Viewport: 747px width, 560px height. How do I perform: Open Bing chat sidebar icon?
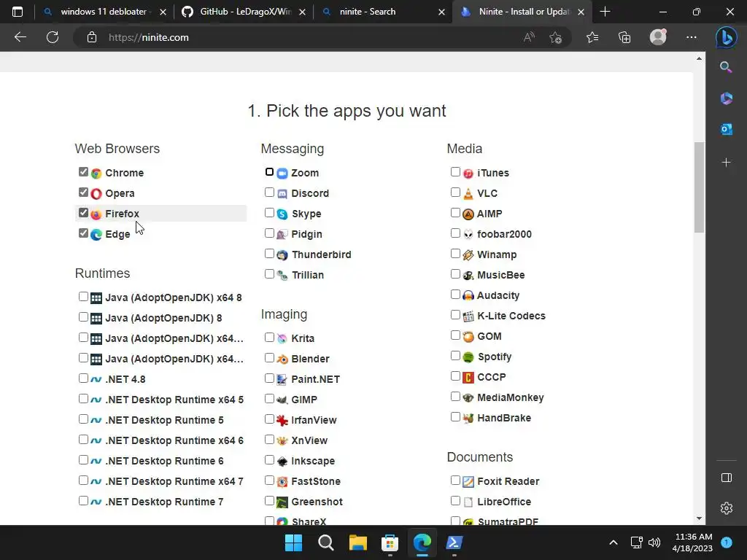tap(726, 37)
